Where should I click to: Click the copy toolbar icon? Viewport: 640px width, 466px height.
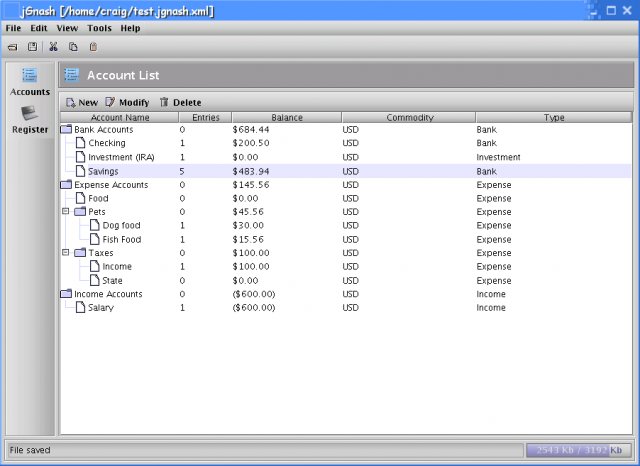pyautogui.click(x=73, y=47)
